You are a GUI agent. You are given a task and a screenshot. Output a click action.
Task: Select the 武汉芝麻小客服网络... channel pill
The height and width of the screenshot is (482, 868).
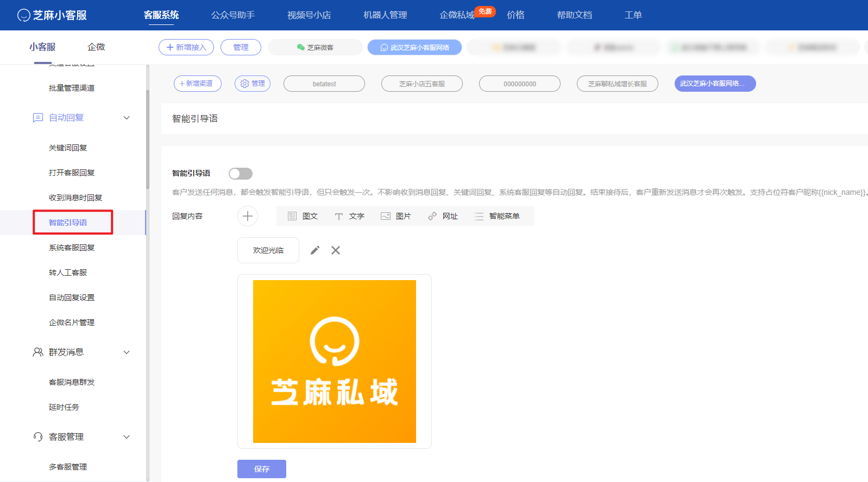[715, 84]
